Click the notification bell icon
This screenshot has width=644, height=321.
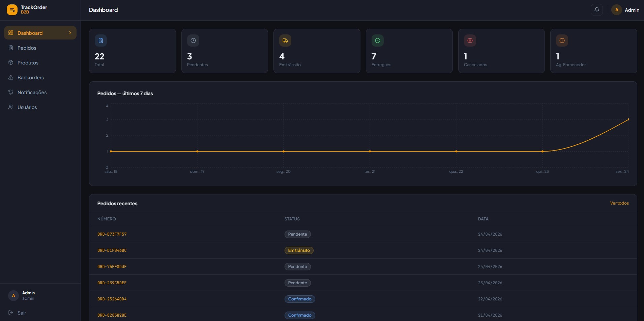[x=596, y=10]
